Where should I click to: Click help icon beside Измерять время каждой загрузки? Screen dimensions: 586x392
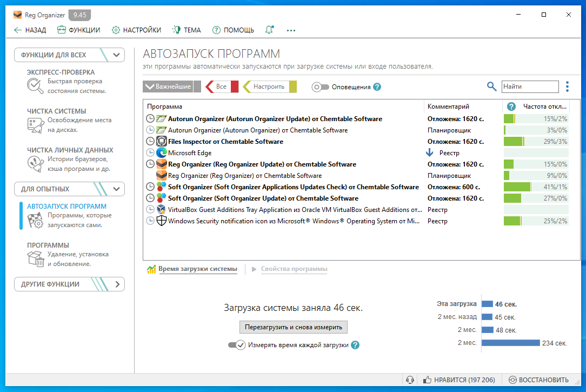point(355,345)
